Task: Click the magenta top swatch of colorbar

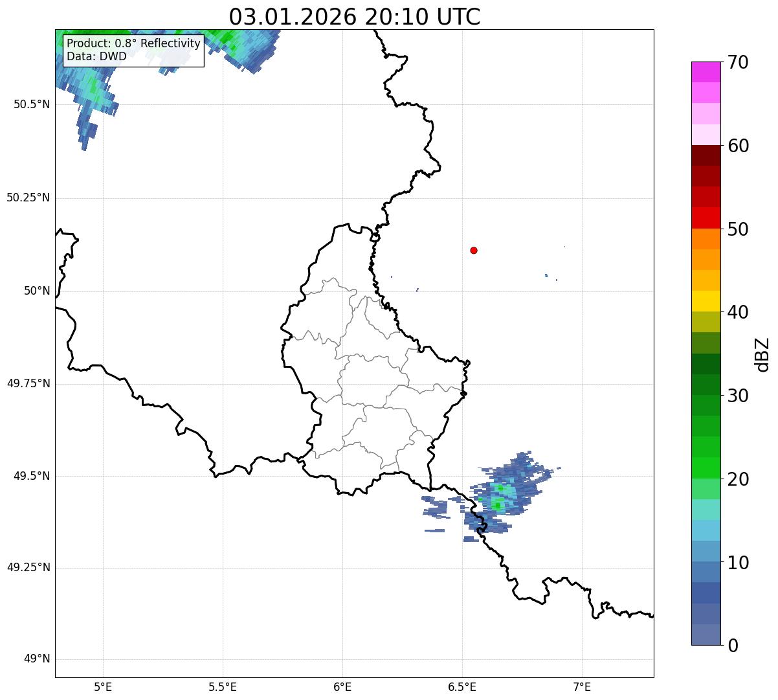Action: (706, 72)
